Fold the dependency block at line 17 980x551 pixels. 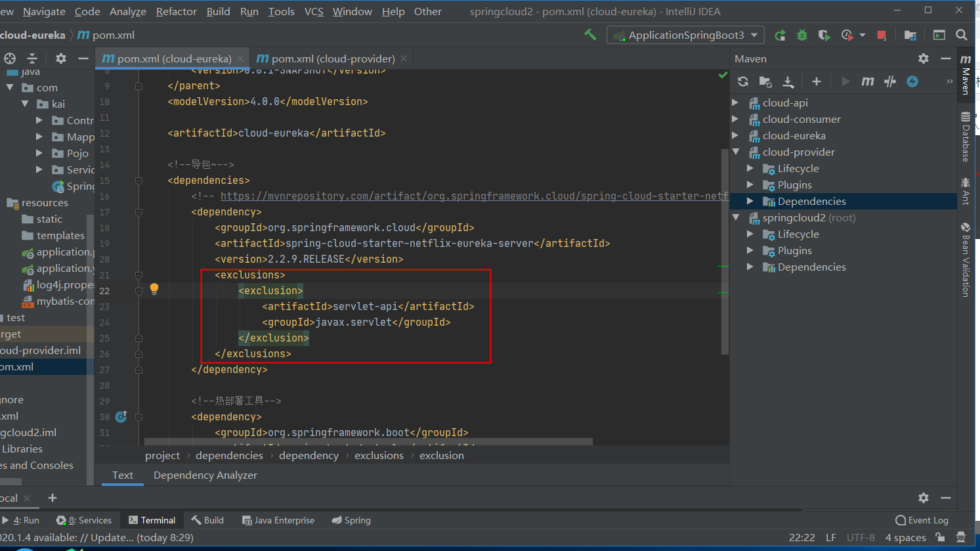[138, 212]
